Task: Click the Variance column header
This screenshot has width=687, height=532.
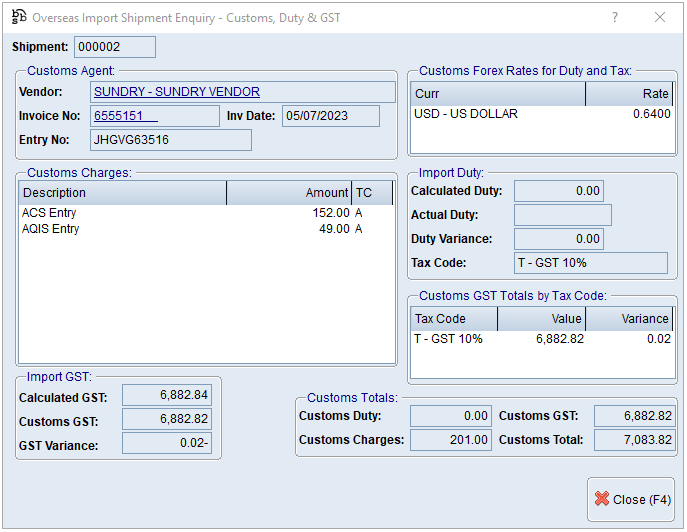Action: [x=630, y=319]
